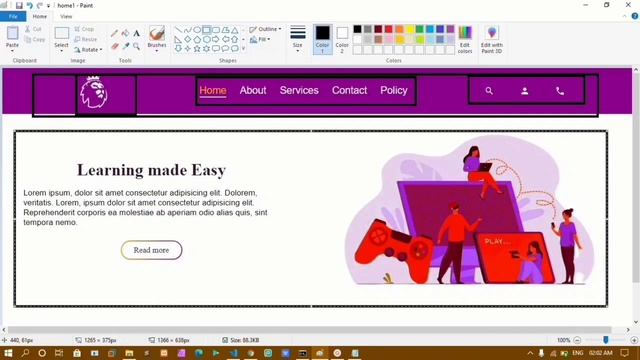Pick the red color swatch
Image resolution: width=640 pixels, height=360 pixels.
pyautogui.click(x=389, y=29)
